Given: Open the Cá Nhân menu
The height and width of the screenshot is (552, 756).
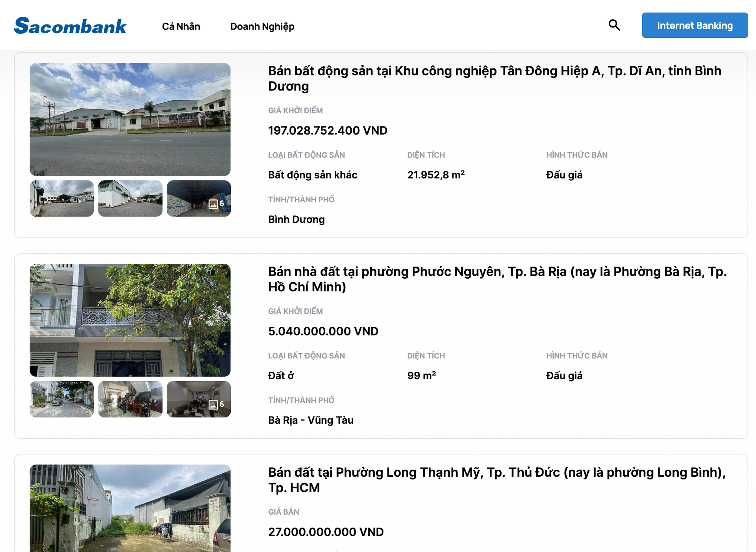Looking at the screenshot, I should 181,26.
